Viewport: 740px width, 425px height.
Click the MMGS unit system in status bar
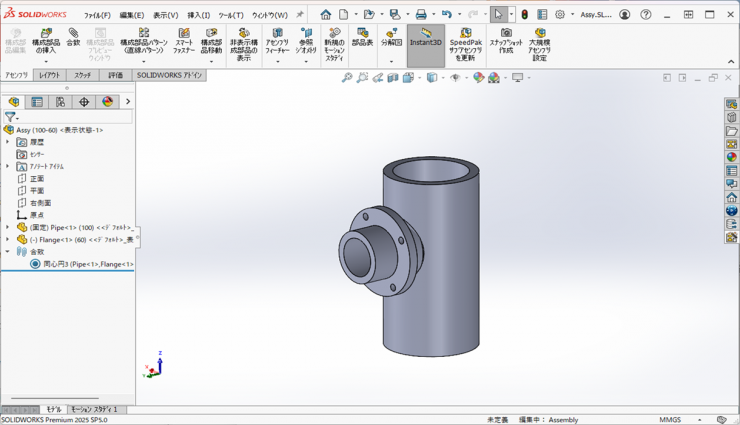point(670,420)
